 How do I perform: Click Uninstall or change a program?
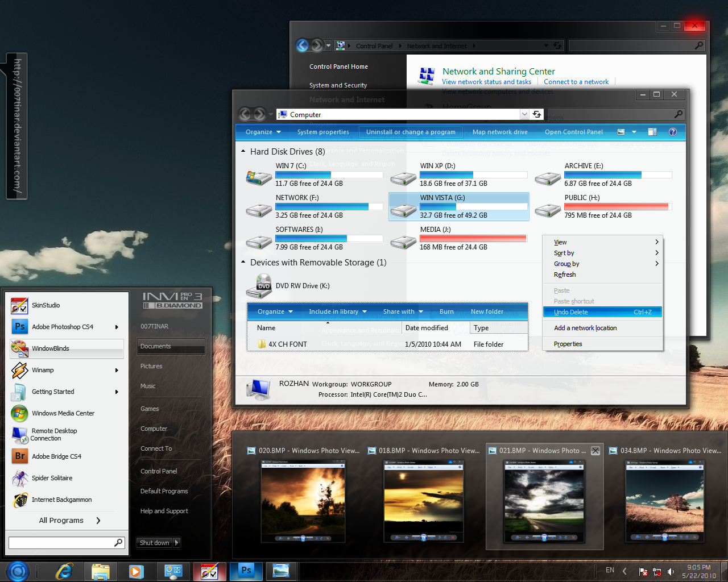tap(411, 132)
